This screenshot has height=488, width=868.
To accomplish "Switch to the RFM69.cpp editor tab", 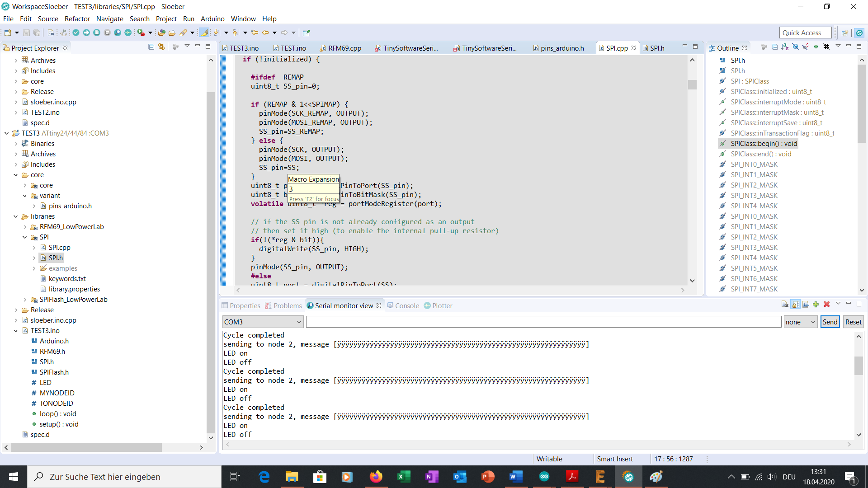I will (x=341, y=48).
